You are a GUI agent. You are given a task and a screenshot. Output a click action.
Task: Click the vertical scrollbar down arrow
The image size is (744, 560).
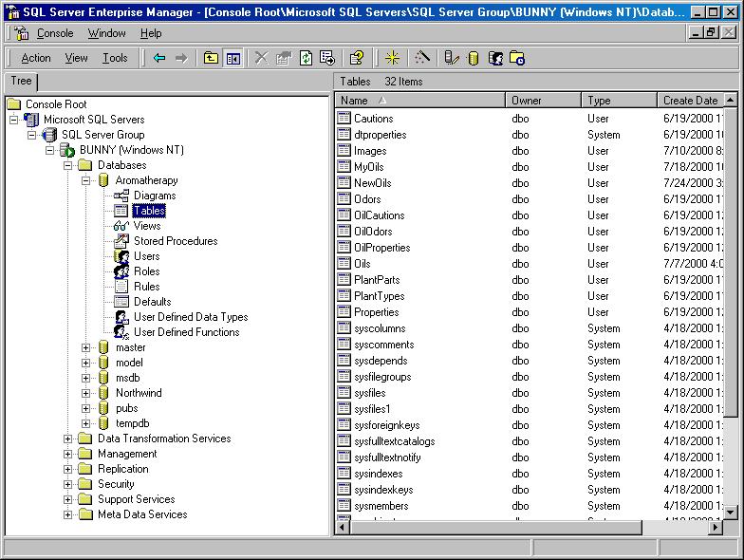point(730,513)
